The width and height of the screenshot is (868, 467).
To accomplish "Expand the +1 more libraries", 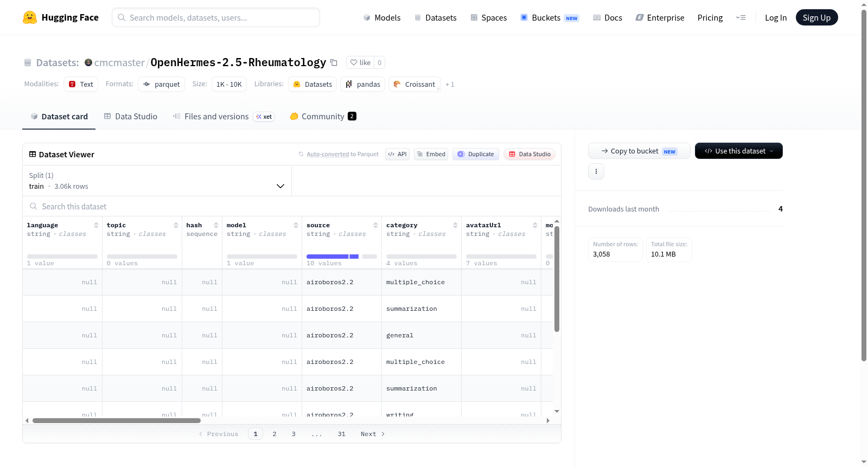I will 450,85.
